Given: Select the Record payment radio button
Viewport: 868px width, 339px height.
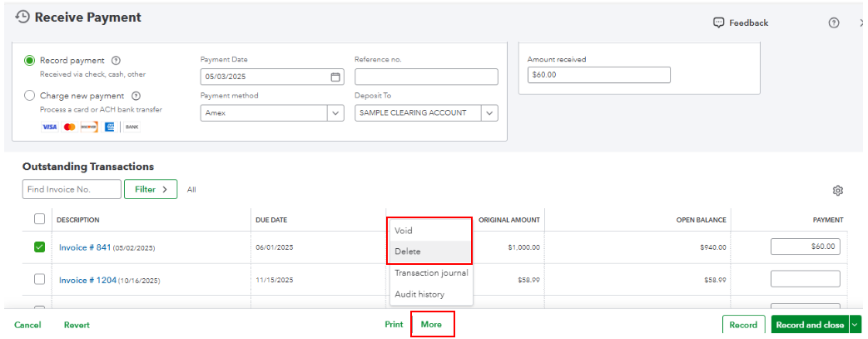Looking at the screenshot, I should 30,61.
